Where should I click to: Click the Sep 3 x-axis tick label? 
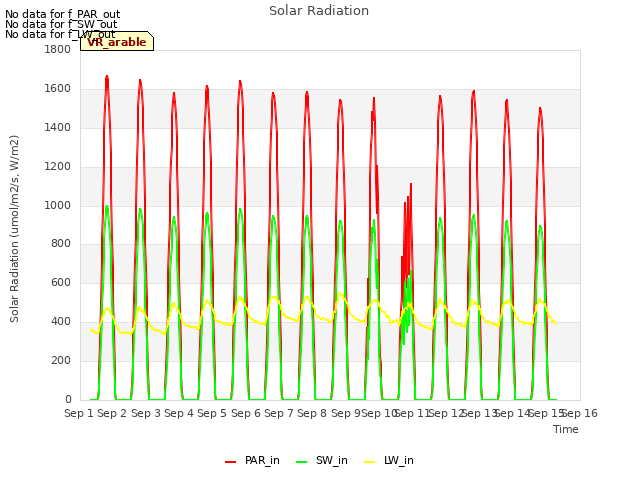pos(146,413)
